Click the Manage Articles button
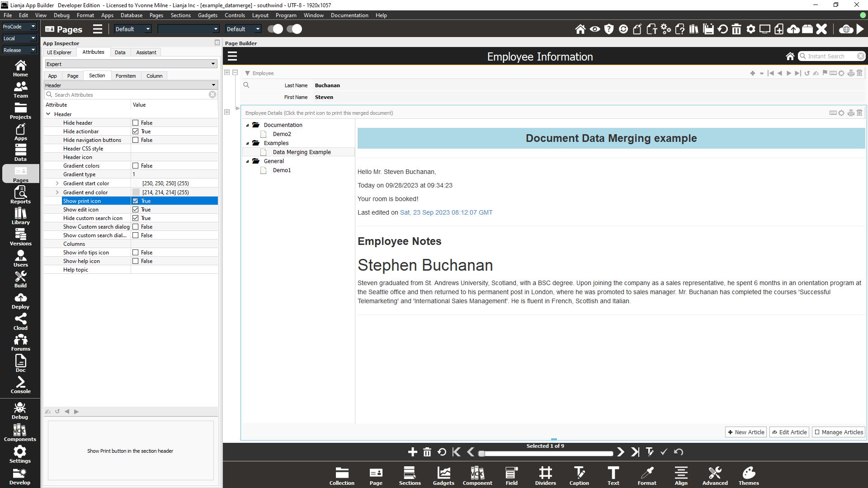 (838, 432)
